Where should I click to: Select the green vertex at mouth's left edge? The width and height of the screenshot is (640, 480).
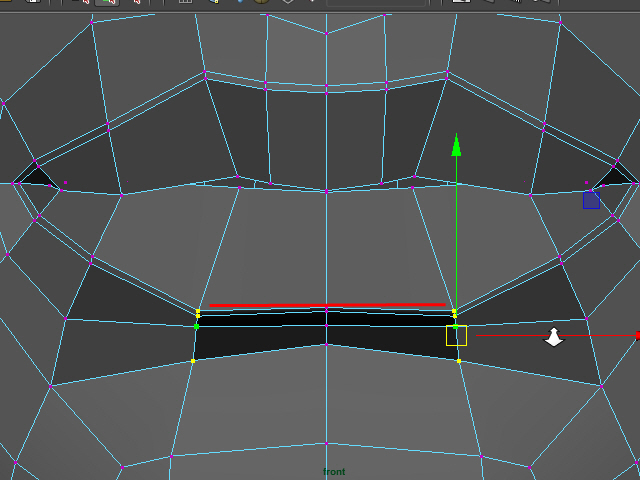[x=196, y=327]
